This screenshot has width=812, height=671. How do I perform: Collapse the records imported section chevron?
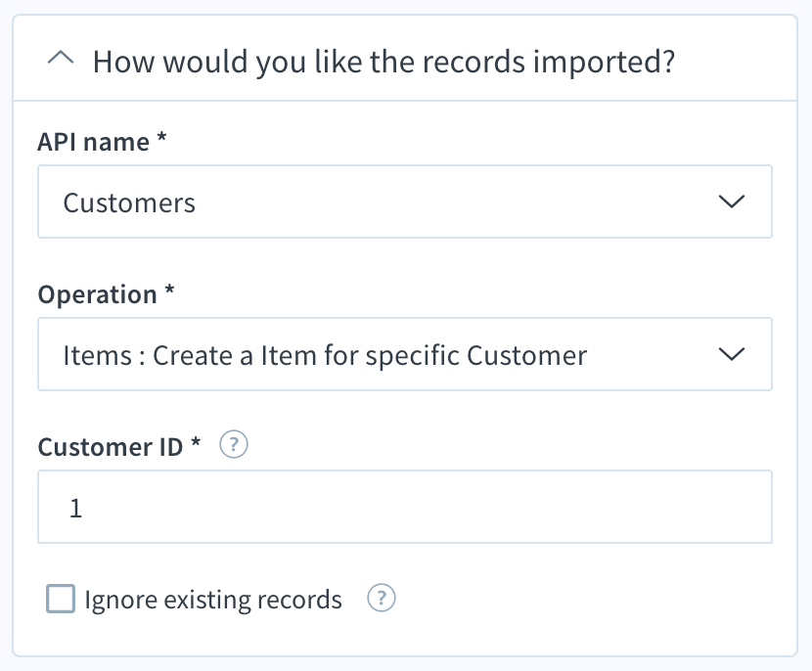pyautogui.click(x=61, y=58)
